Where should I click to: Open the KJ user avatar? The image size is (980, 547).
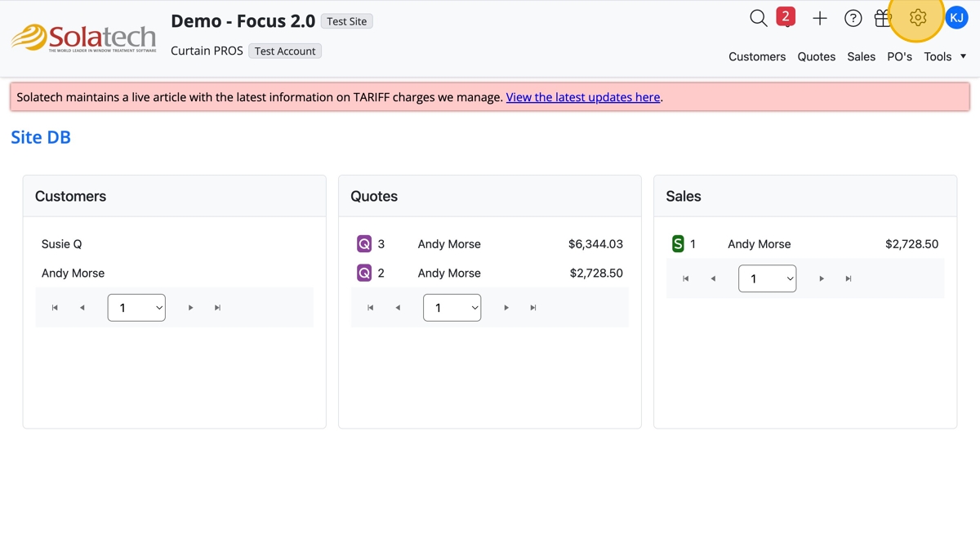pos(956,17)
